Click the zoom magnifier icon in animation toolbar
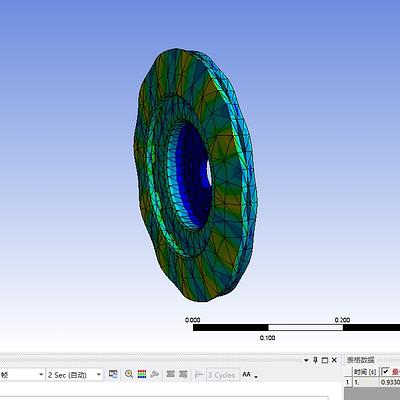Screen dimensions: 400x400 click(x=129, y=374)
